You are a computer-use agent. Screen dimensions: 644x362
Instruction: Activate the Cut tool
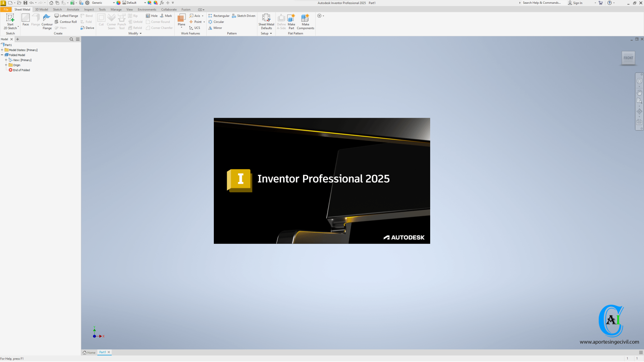(x=101, y=20)
